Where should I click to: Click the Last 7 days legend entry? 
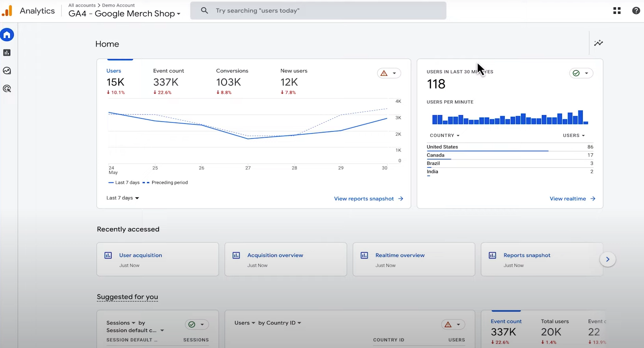[124, 182]
